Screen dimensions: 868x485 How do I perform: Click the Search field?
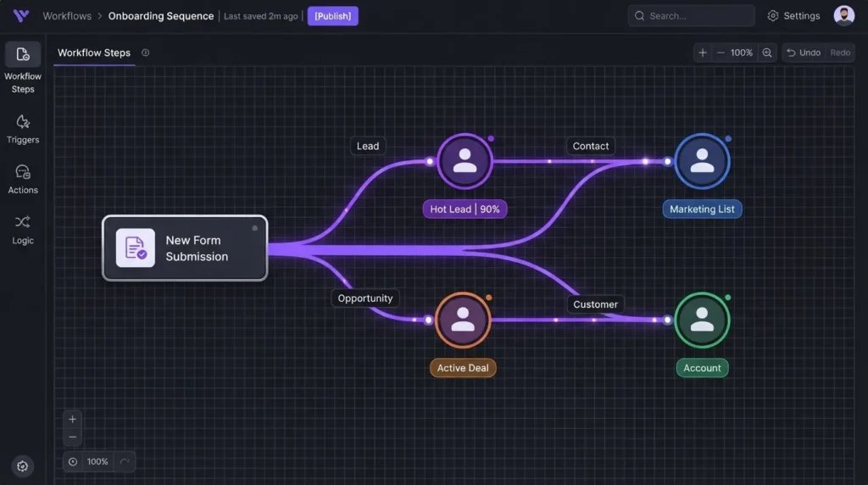coord(691,15)
